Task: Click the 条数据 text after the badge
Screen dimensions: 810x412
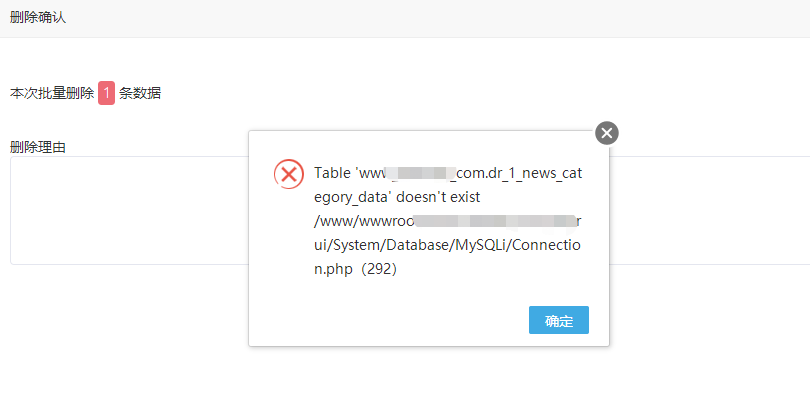Action: click(140, 93)
